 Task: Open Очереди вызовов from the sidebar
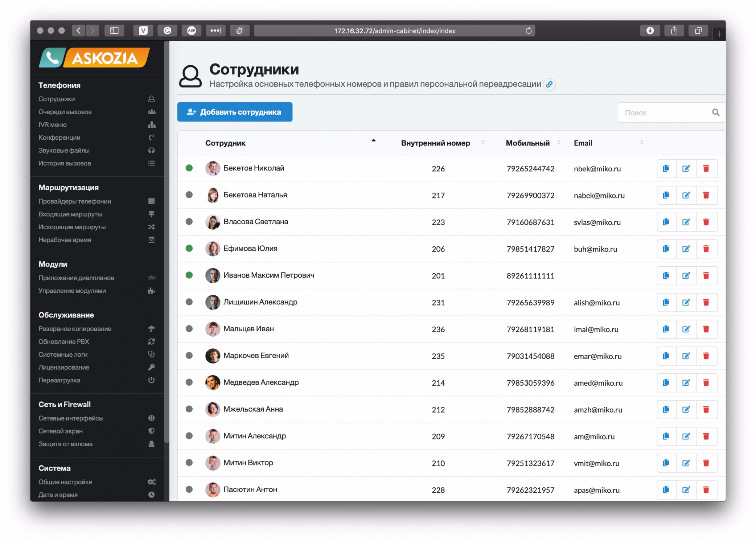click(x=65, y=112)
